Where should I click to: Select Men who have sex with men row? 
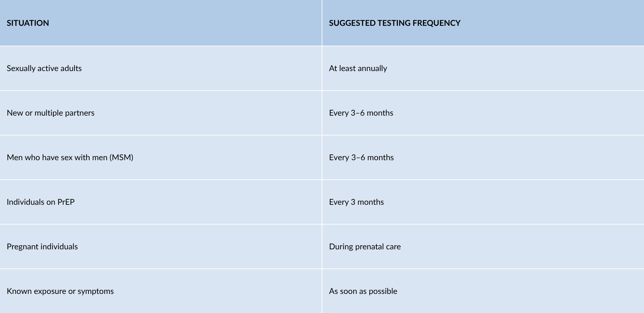pos(322,158)
